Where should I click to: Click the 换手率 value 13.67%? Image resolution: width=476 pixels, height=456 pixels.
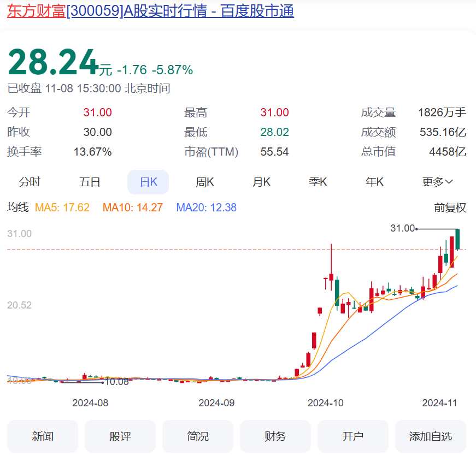[x=92, y=152]
